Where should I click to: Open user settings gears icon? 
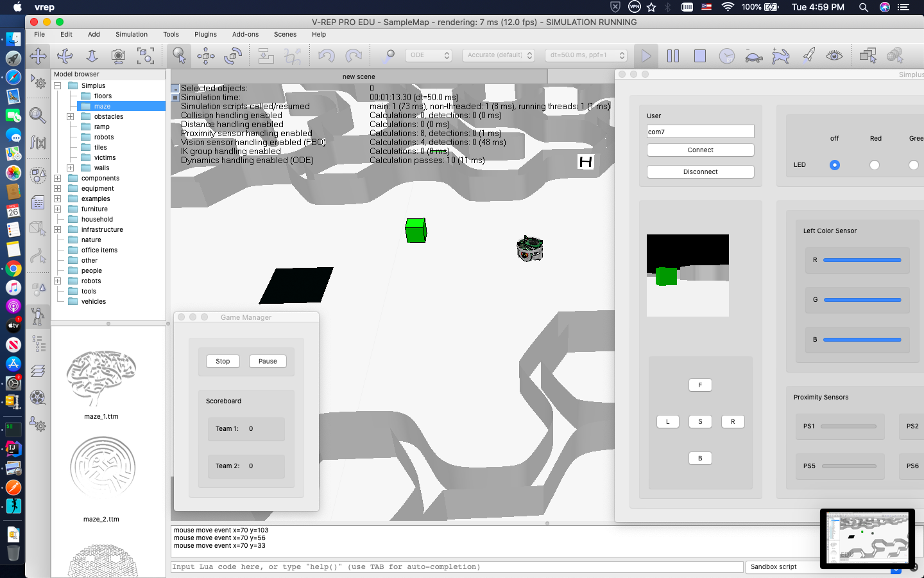pyautogui.click(x=38, y=425)
